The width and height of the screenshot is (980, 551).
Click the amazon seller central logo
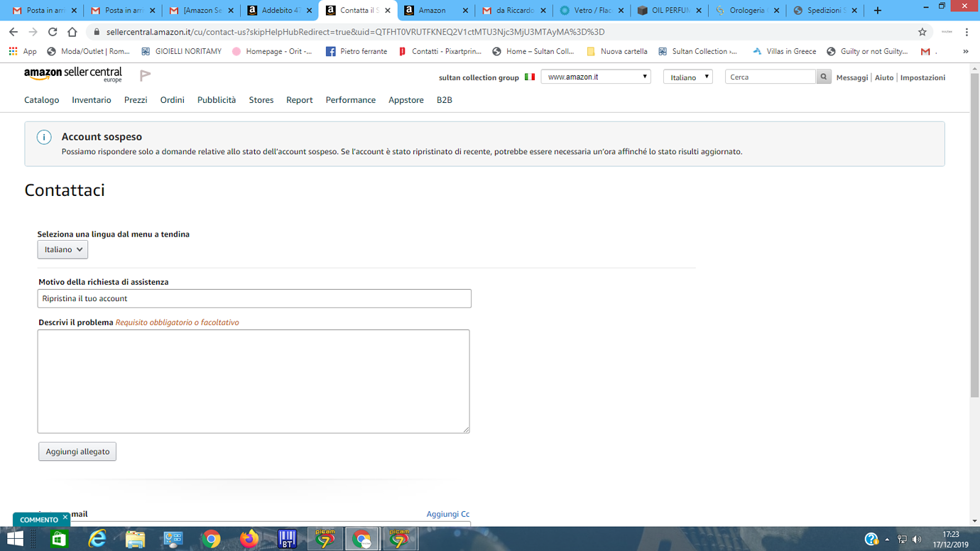pyautogui.click(x=73, y=75)
